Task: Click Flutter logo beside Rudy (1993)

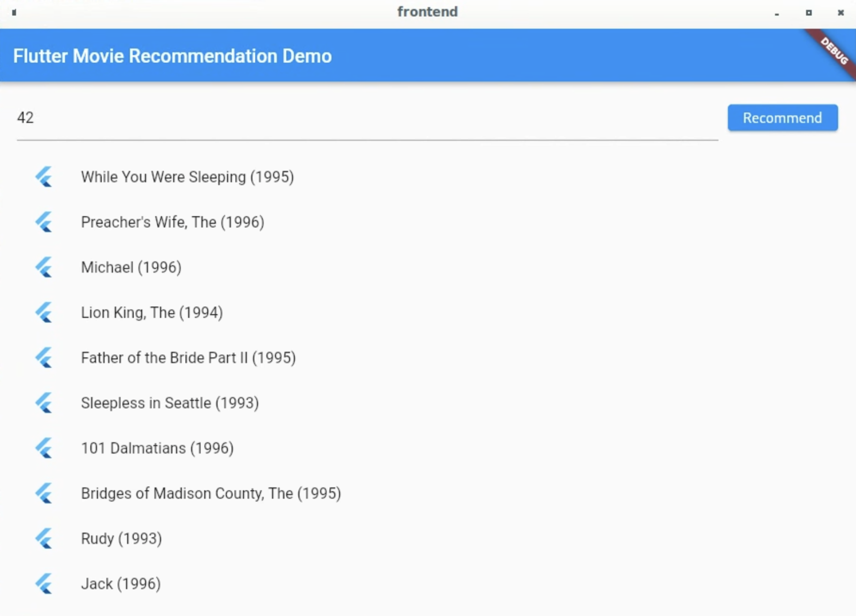Action: 44,539
